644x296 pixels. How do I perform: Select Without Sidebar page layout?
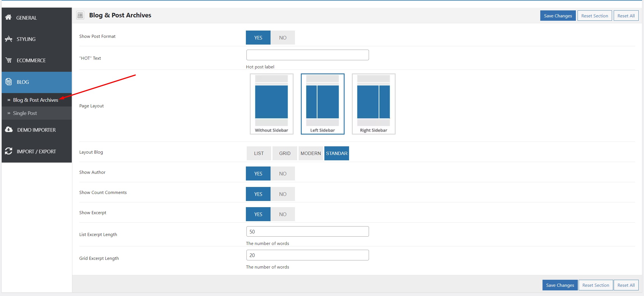coord(271,104)
